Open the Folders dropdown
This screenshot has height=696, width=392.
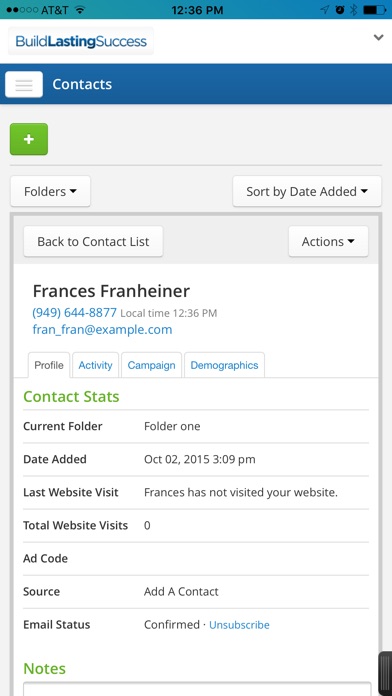(50, 191)
